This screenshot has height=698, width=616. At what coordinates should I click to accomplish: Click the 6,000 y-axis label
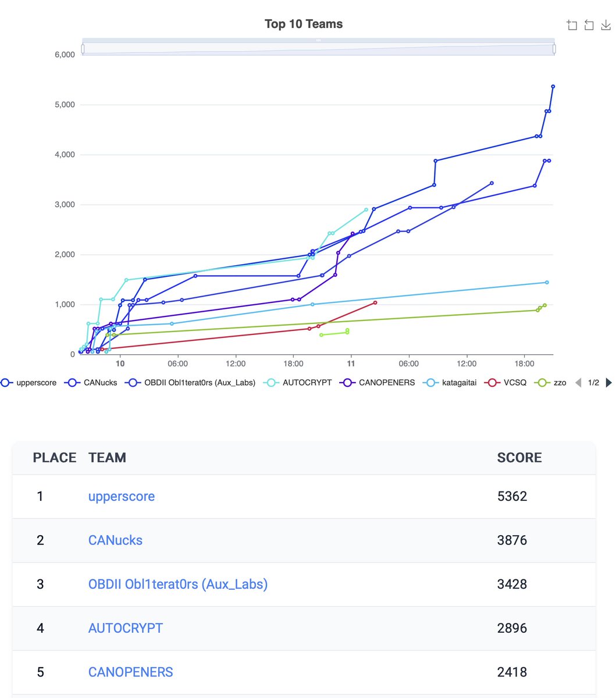[x=65, y=55]
